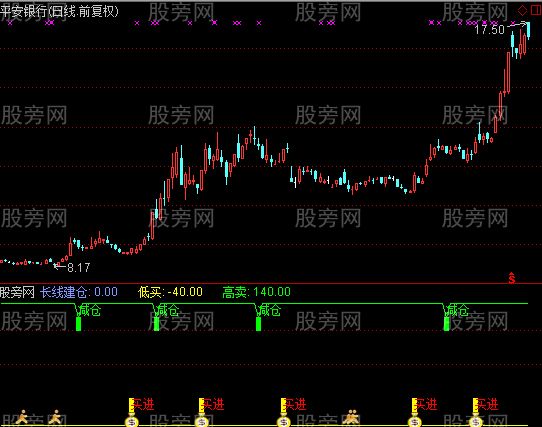Click the chart title 平安银行(日线,前复权)

coord(59,11)
